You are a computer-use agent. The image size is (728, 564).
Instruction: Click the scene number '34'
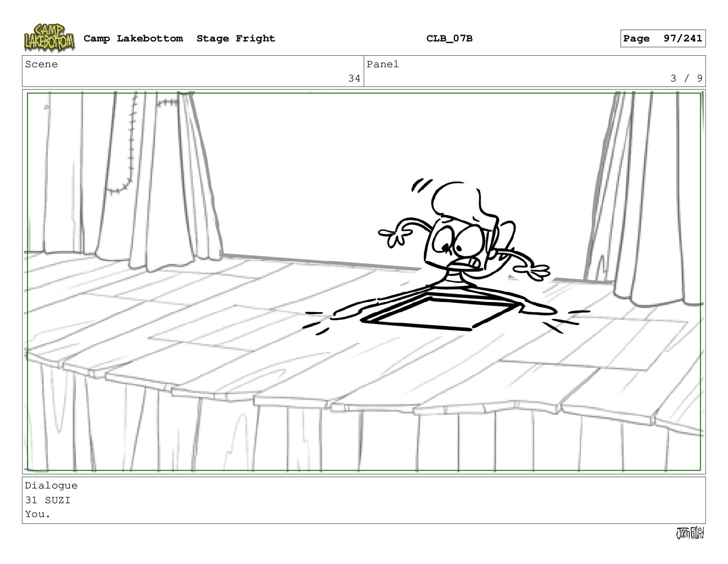(354, 78)
